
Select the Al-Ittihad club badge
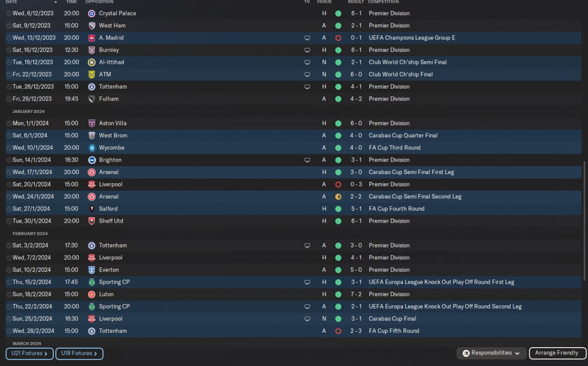tap(92, 62)
